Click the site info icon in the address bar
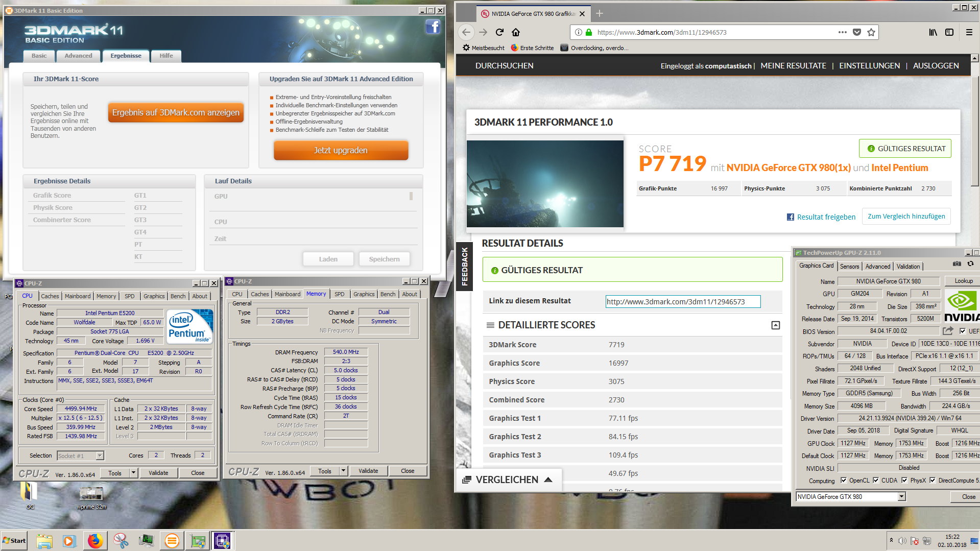Viewport: 980px width, 551px height. tap(578, 32)
